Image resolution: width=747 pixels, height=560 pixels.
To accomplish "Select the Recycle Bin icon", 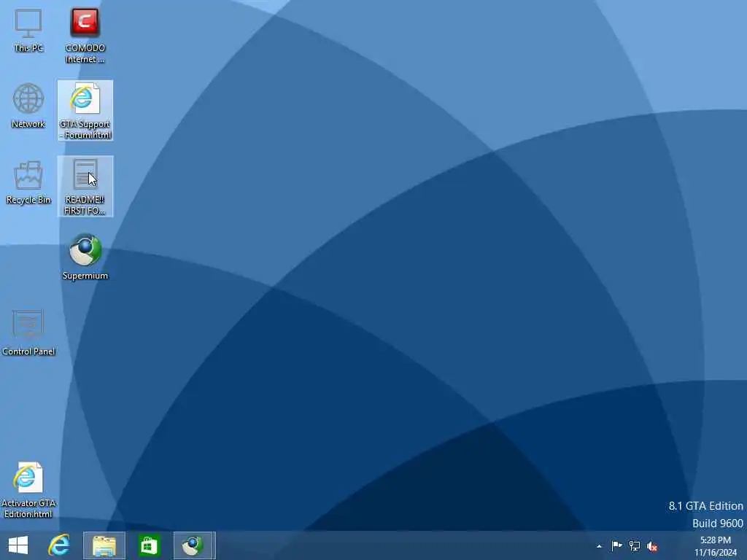I will (28, 182).
